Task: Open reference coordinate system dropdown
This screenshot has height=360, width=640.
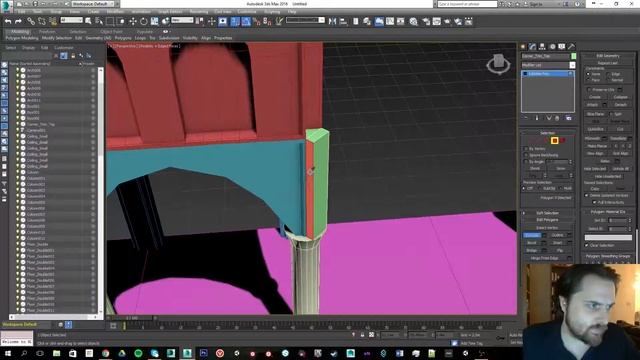Action: [x=182, y=20]
